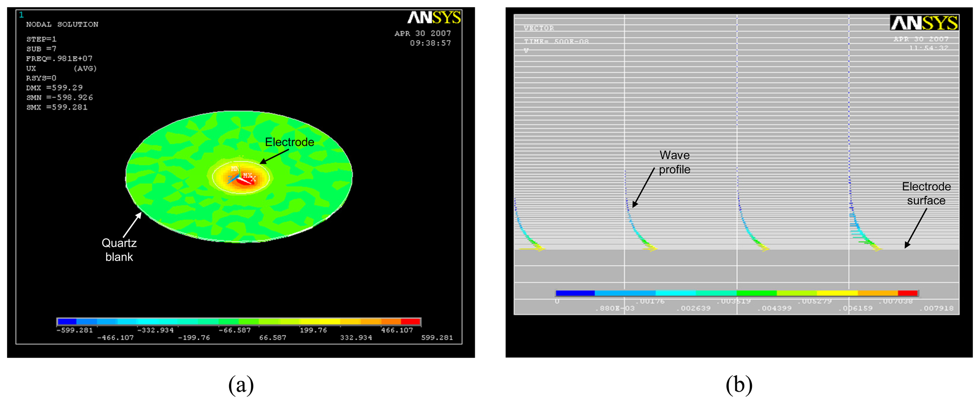The image size is (980, 404).
Task: Click the dark blue segment of the nodal legend
Action: click(67, 322)
